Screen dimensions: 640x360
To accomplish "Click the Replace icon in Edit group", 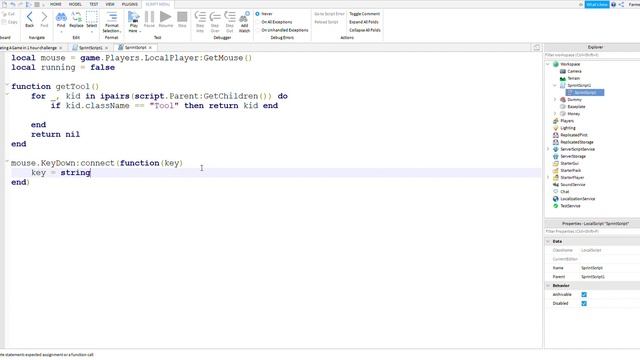I will [x=76, y=17].
